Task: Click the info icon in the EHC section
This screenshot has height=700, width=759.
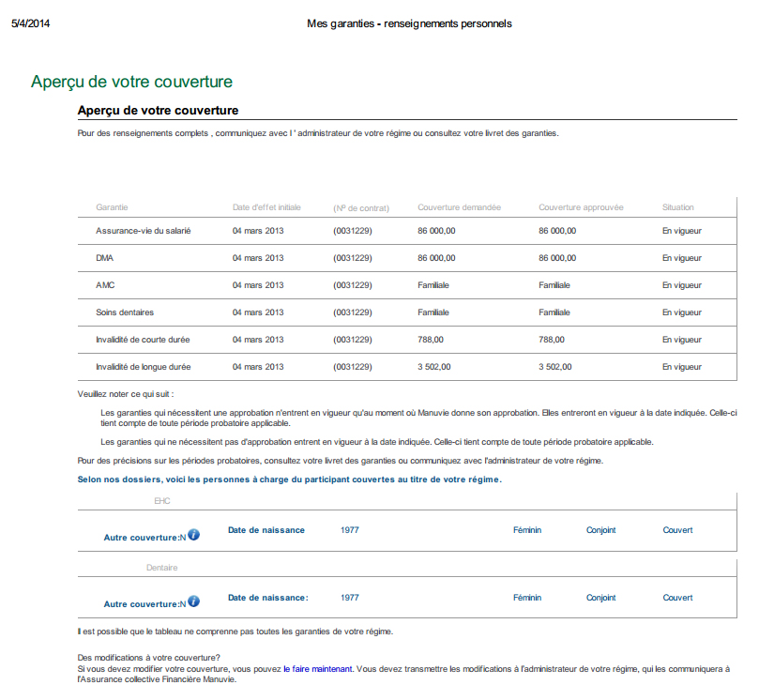Action: click(193, 535)
